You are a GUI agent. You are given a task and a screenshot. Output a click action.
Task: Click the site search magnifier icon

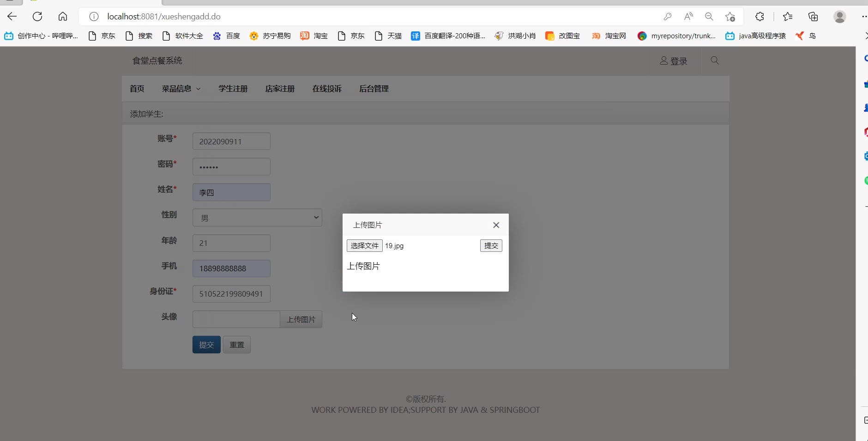tap(715, 60)
